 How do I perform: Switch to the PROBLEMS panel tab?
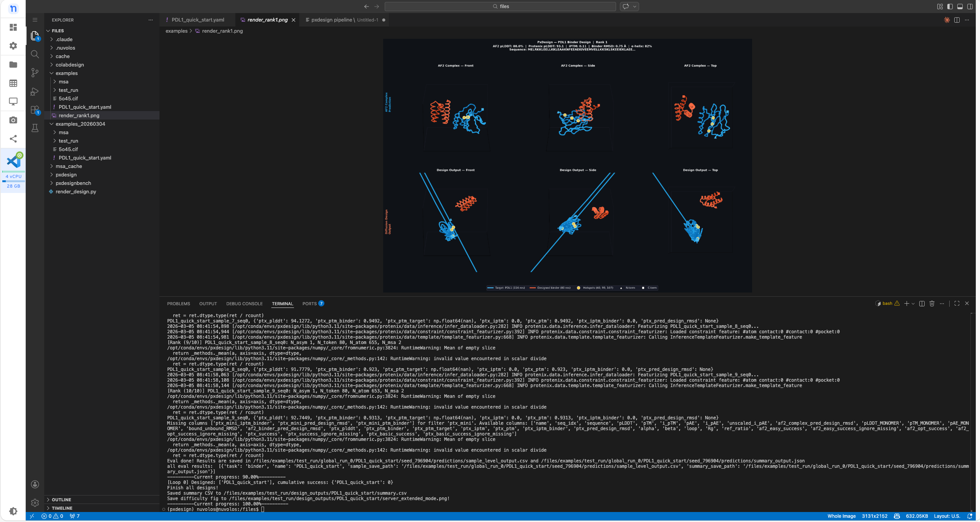[178, 304]
